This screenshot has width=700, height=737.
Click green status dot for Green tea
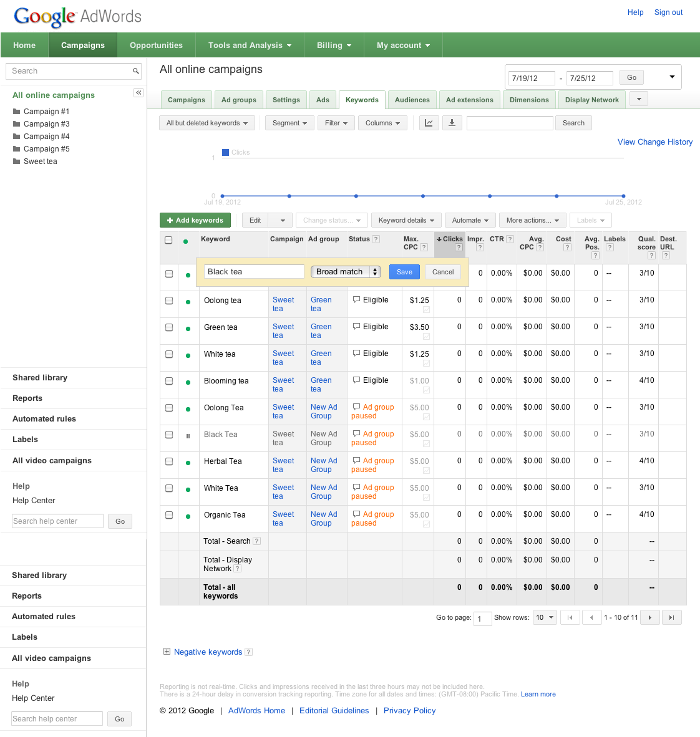tap(188, 329)
